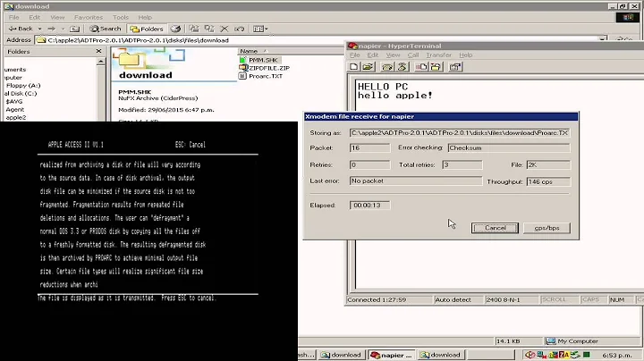Select Local Disk (C:) in folder tree

click(x=21, y=94)
